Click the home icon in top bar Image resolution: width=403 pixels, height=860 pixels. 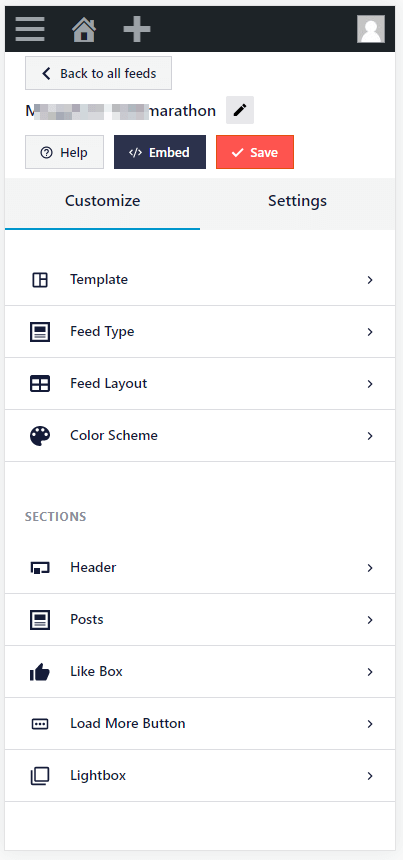84,29
